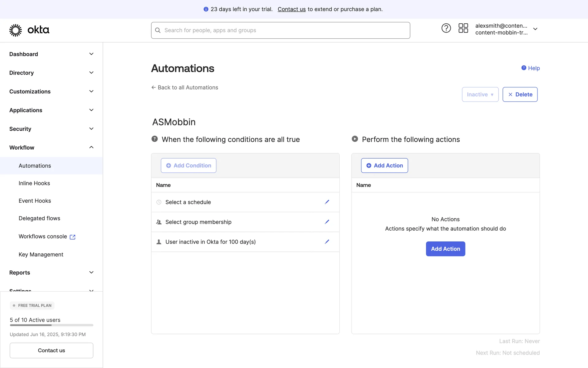
Task: Open the apps grid icon
Action: (463, 28)
